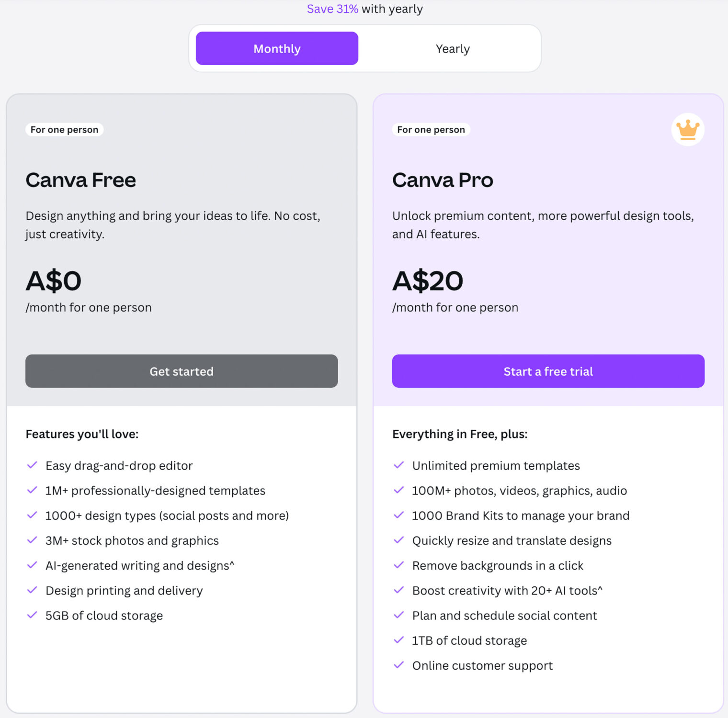Click Boost creativity with 20+ AI tools text
728x718 pixels.
coord(507,591)
